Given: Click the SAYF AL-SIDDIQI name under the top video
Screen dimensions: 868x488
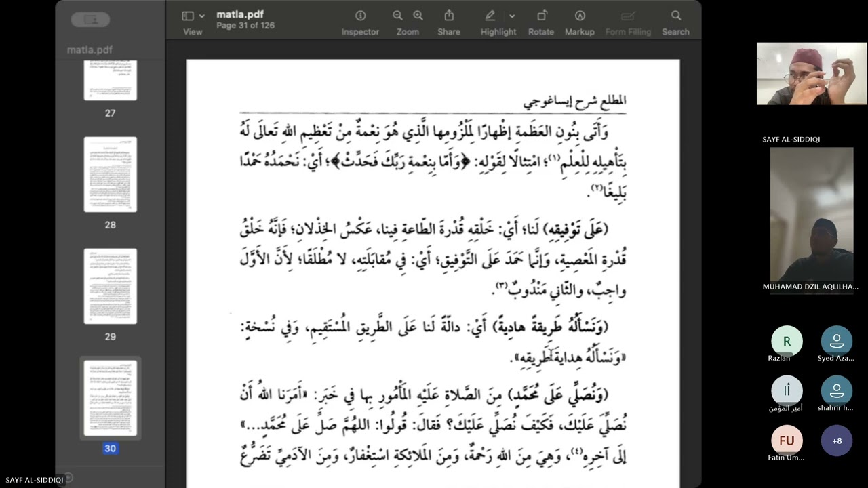Looking at the screenshot, I should [791, 139].
